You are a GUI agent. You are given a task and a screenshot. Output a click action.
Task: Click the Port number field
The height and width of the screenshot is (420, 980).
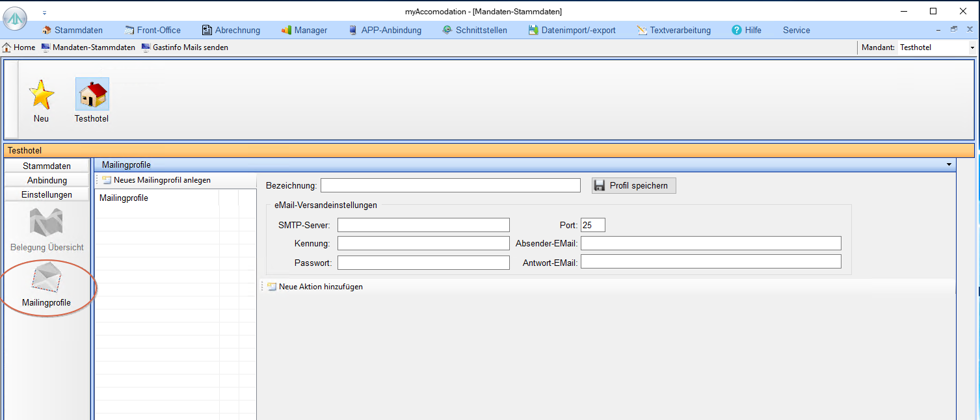pos(592,225)
